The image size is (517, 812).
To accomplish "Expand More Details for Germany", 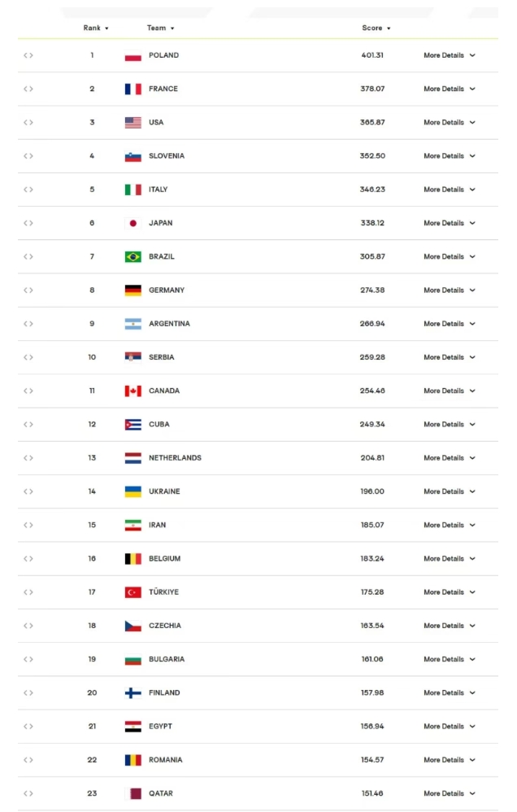I will (450, 290).
